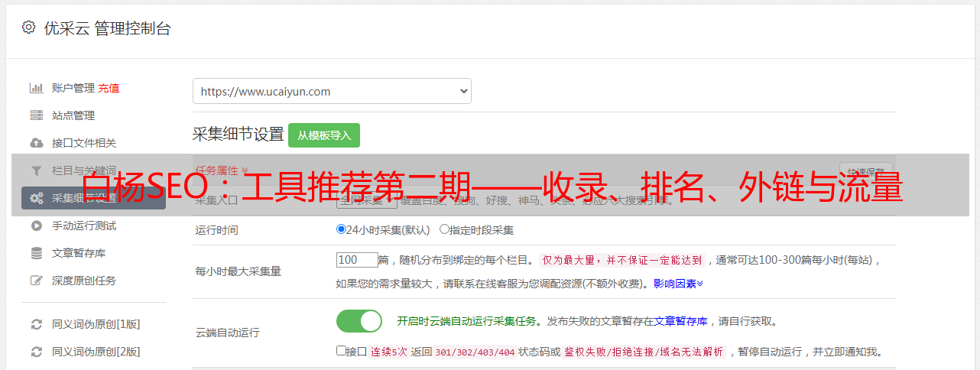Click the bar chart icon for 账户管理
This screenshot has height=370, width=980.
pyautogui.click(x=36, y=88)
